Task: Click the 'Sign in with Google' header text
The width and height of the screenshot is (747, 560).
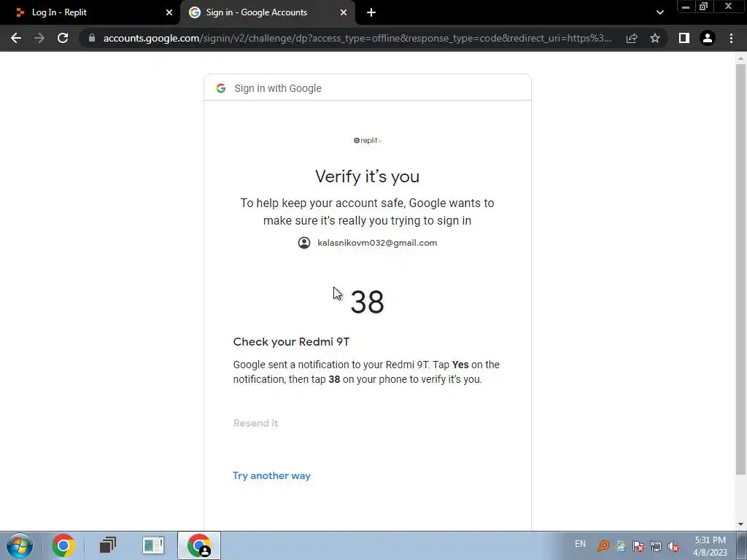Action: (x=278, y=88)
